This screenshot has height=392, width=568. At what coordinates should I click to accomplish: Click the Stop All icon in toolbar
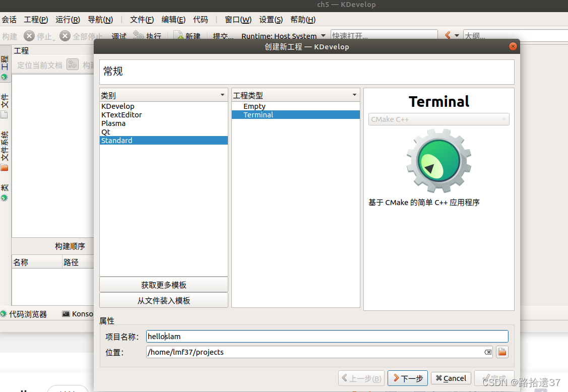[65, 36]
